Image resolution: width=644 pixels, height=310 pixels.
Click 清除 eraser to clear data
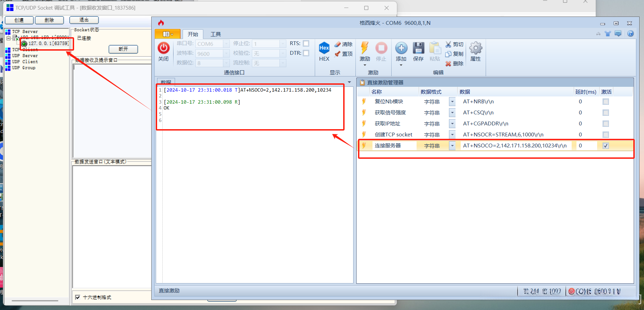tap(344, 44)
